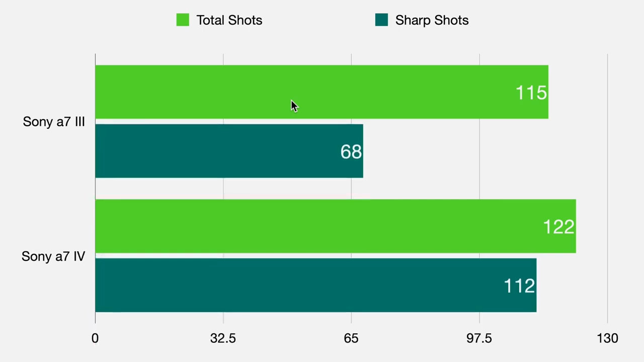Select the "Total Shots" legend label

[x=229, y=20]
